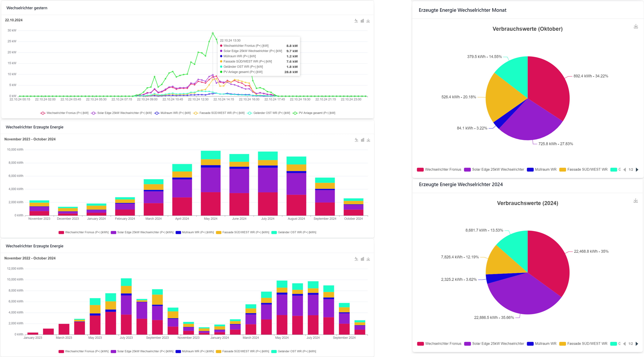The width and height of the screenshot is (644, 357).
Task: Hide Müllraum WR series in yesterday's line chart
Action: tap(175, 113)
